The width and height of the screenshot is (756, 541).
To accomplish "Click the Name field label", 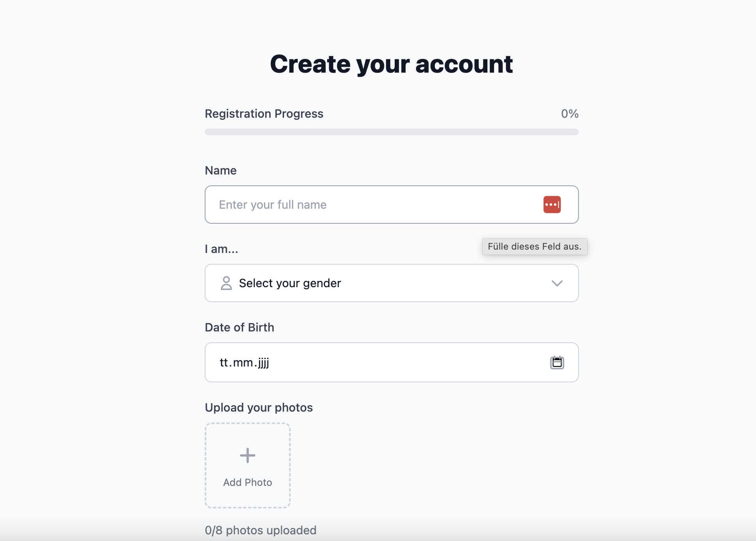I will [x=221, y=170].
